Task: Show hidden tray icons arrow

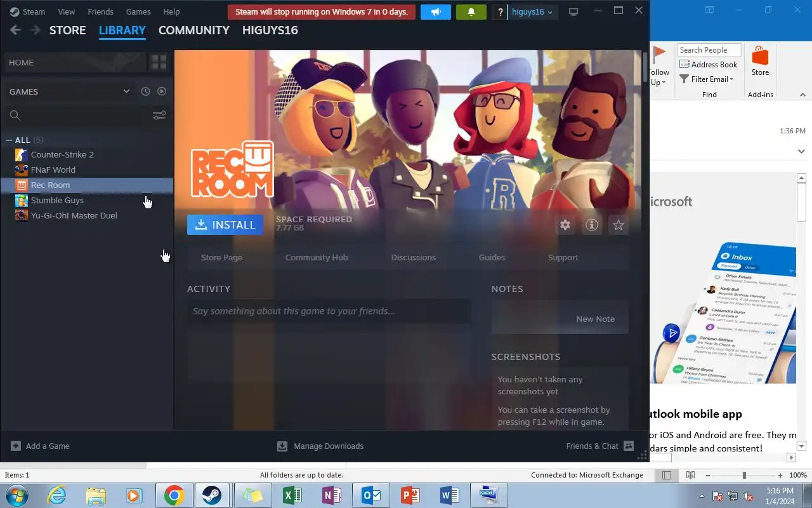Action: pos(702,496)
